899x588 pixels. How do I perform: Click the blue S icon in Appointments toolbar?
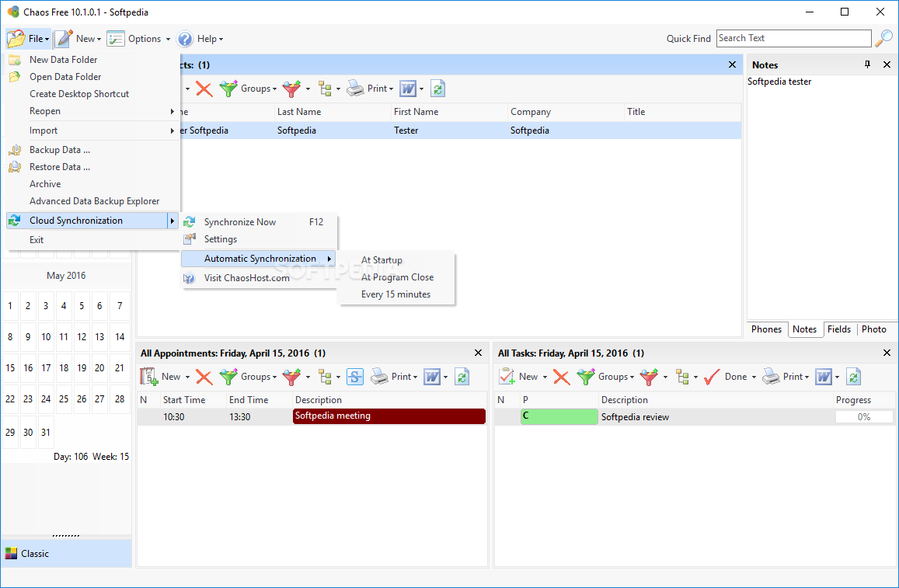(x=355, y=377)
